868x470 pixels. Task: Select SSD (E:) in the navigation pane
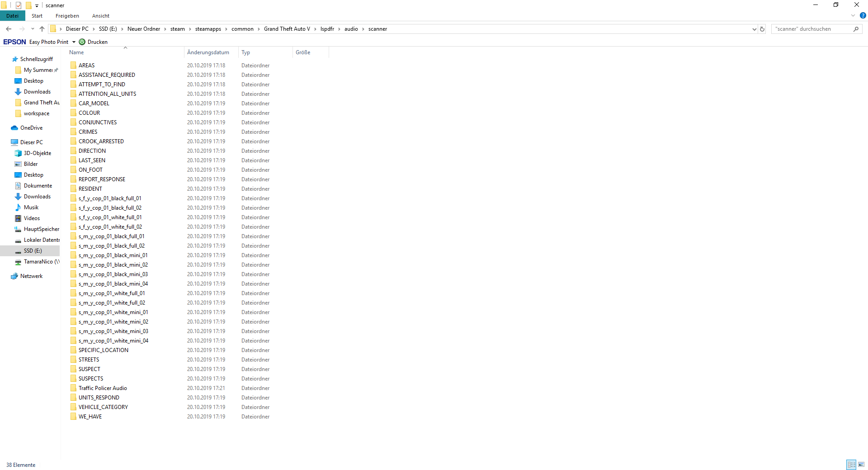coord(33,251)
